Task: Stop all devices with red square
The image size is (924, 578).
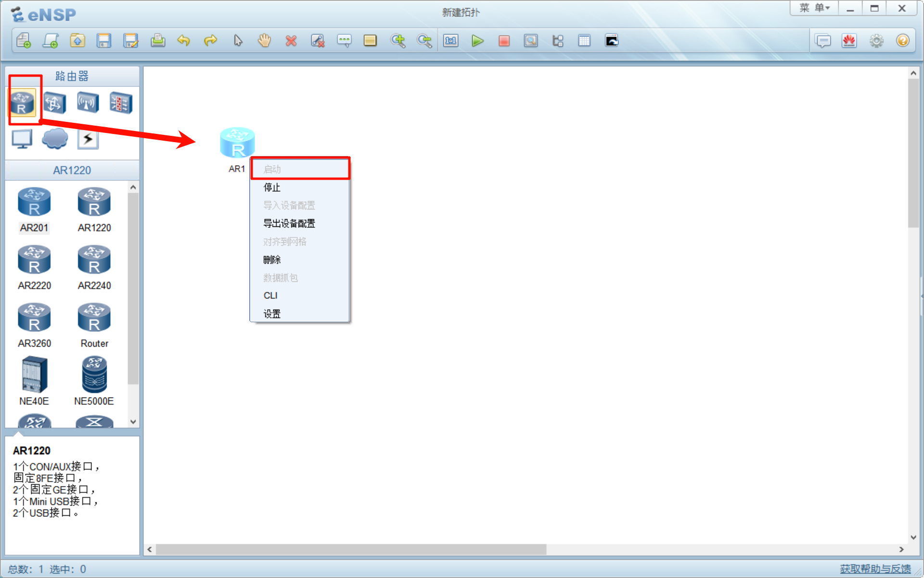Action: click(x=504, y=40)
